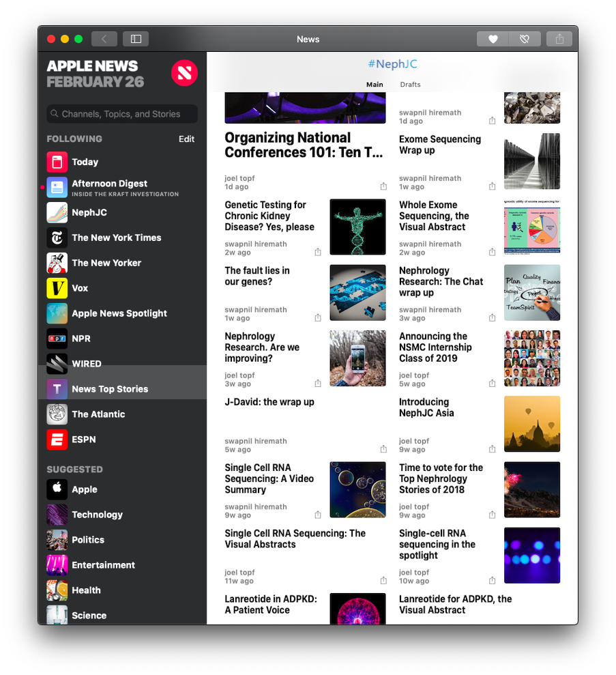Open Genetic Testing for Chronic Kidney Disease headline
Viewport: 616px width, 675px height.
click(x=269, y=216)
